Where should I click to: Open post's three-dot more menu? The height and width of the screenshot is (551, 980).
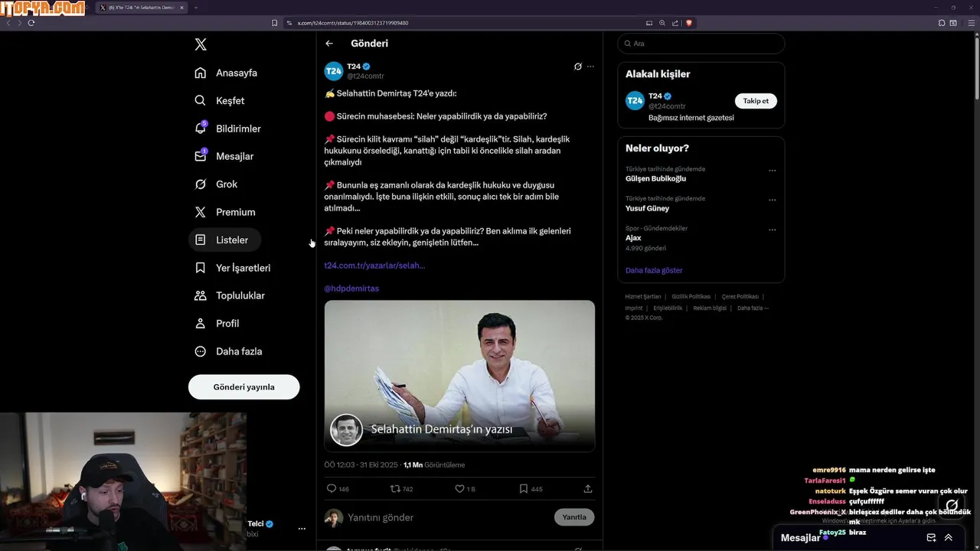click(x=590, y=67)
